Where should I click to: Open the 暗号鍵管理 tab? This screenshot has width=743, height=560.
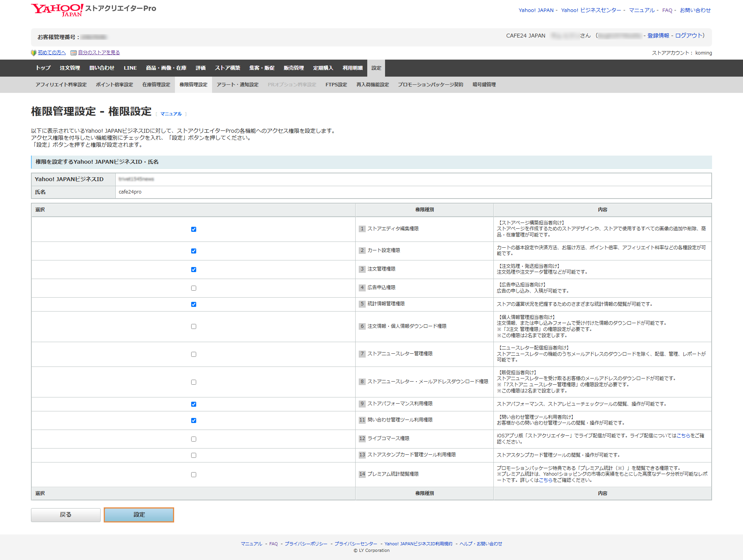[x=484, y=84]
